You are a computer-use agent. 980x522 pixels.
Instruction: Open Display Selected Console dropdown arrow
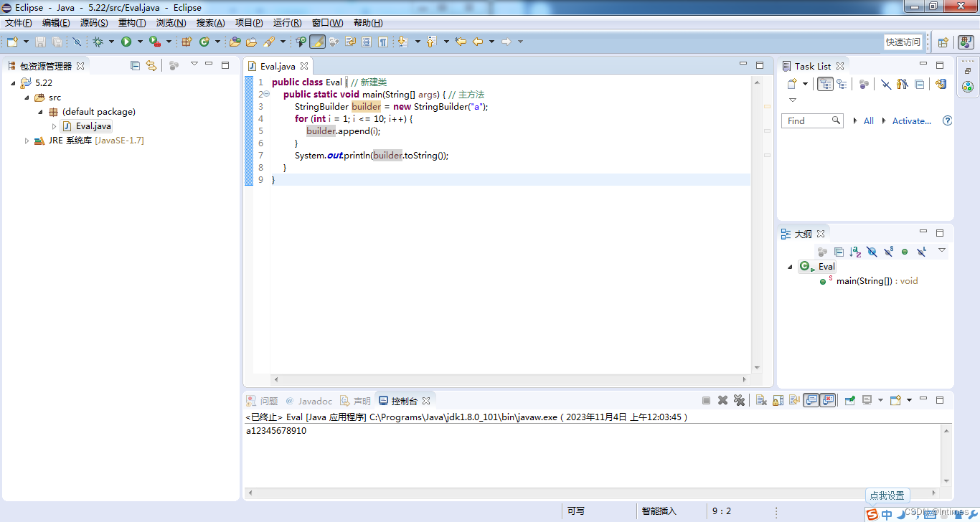pos(880,400)
